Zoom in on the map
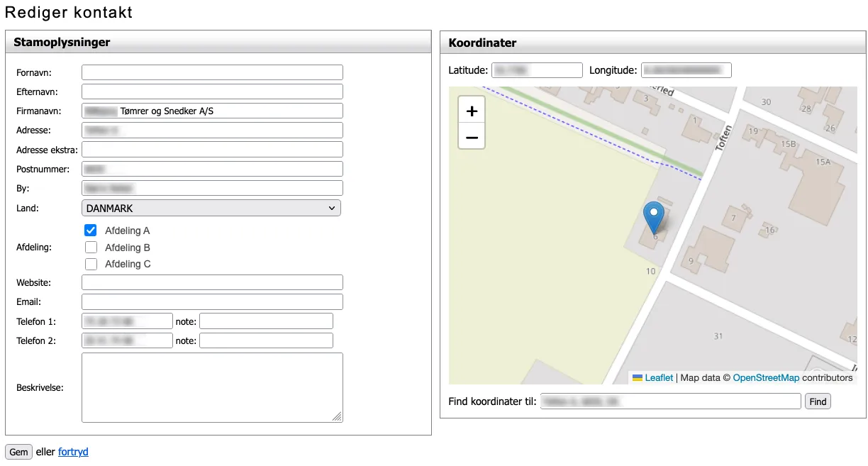 [x=472, y=111]
